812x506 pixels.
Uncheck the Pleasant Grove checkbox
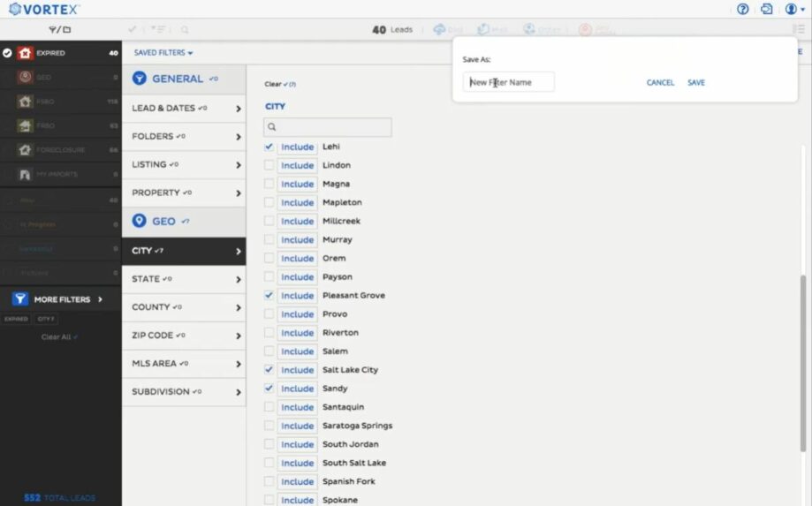coord(269,296)
